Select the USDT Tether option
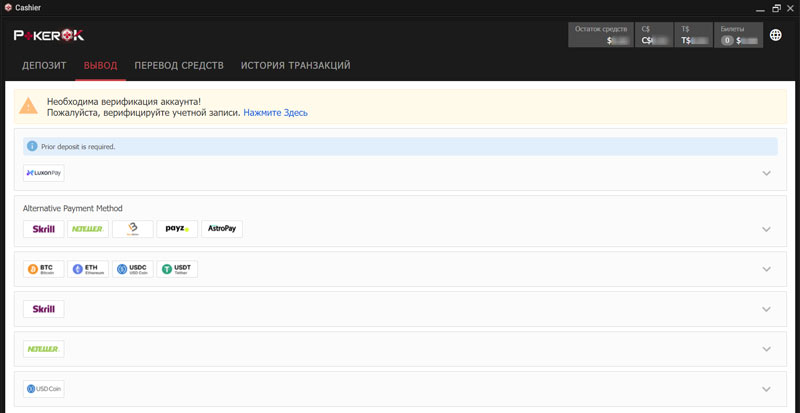The width and height of the screenshot is (800, 413). click(178, 269)
